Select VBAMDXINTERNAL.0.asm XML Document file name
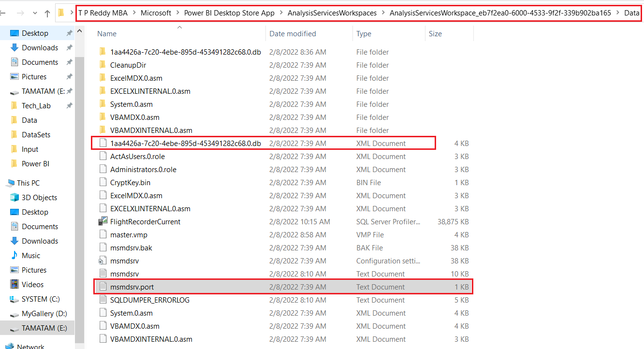644x349 pixels. coord(151,339)
